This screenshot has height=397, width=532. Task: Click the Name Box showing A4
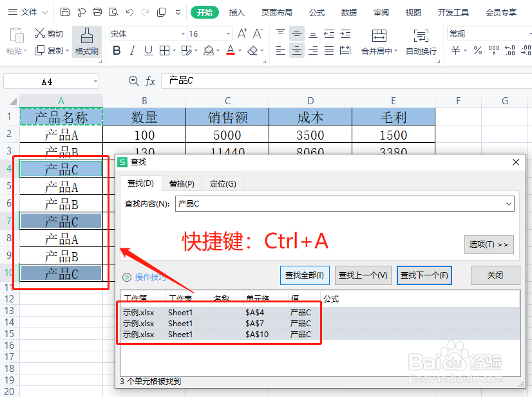tap(46, 81)
